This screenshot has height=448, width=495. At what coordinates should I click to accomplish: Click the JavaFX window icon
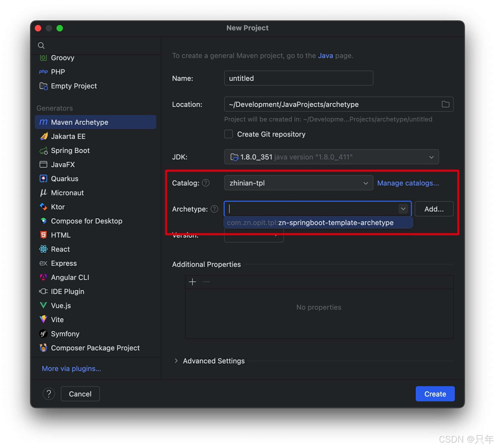tap(43, 164)
